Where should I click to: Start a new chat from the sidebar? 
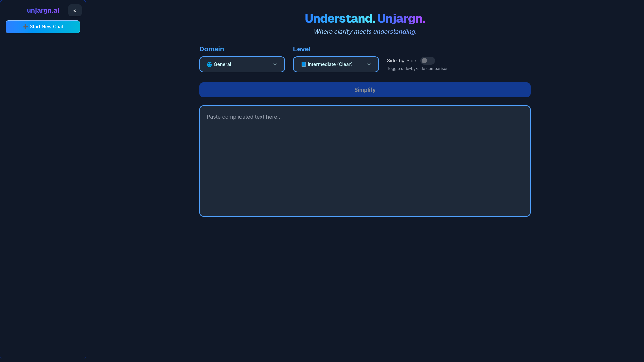coord(47,27)
